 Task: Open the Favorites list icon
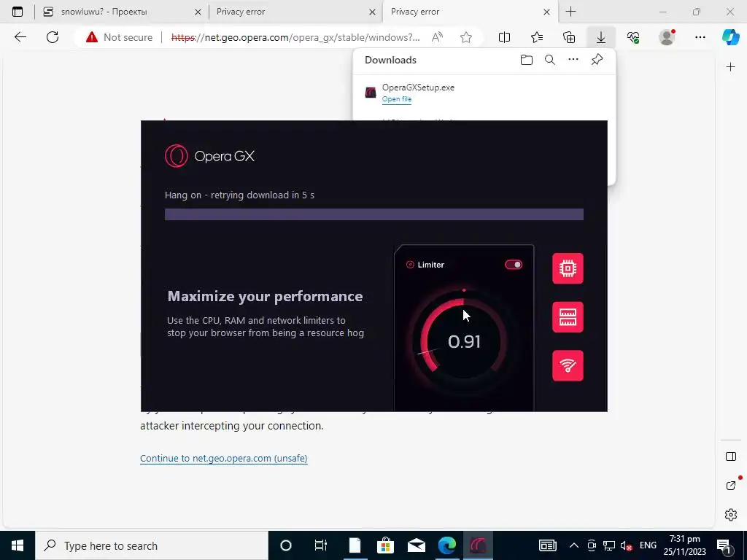(x=537, y=37)
